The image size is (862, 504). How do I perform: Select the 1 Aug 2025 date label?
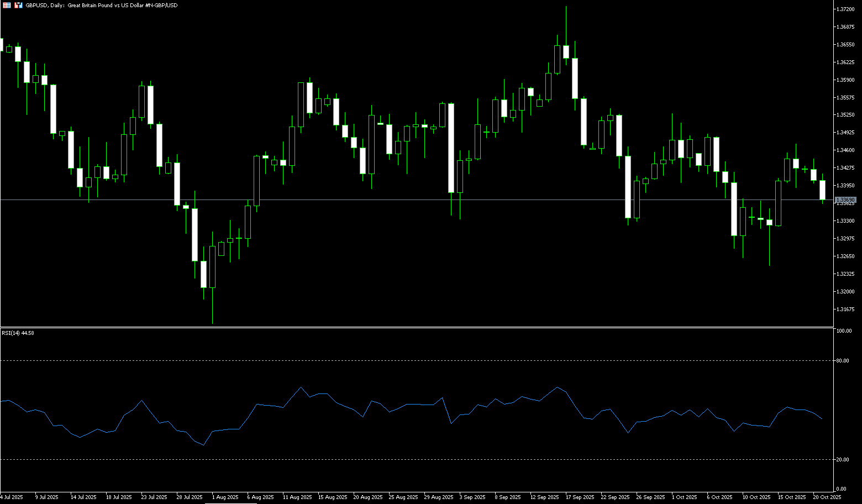pyautogui.click(x=225, y=497)
